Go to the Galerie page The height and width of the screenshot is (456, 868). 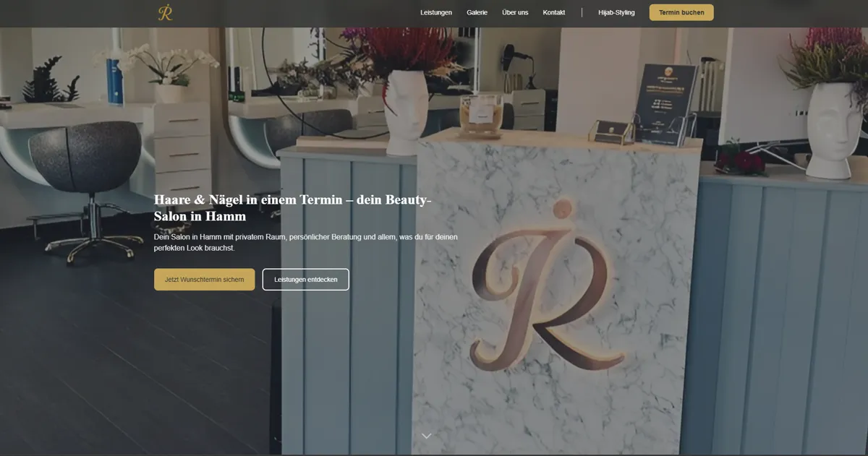(477, 13)
